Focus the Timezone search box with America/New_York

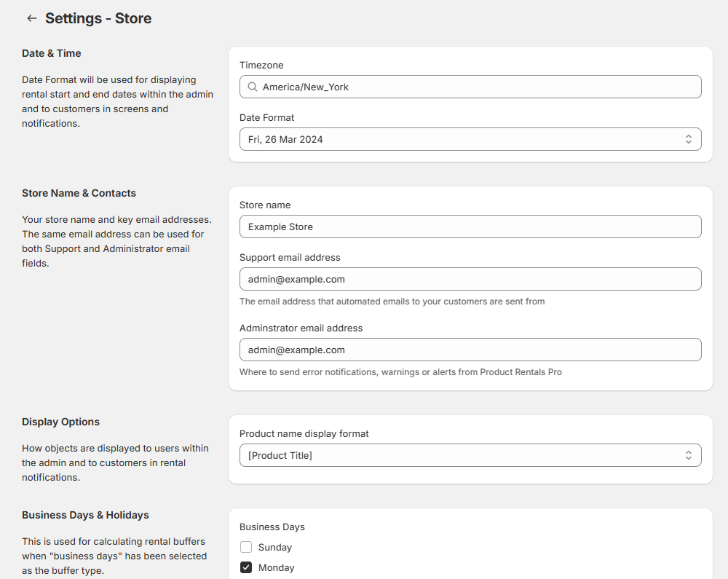[477, 87]
